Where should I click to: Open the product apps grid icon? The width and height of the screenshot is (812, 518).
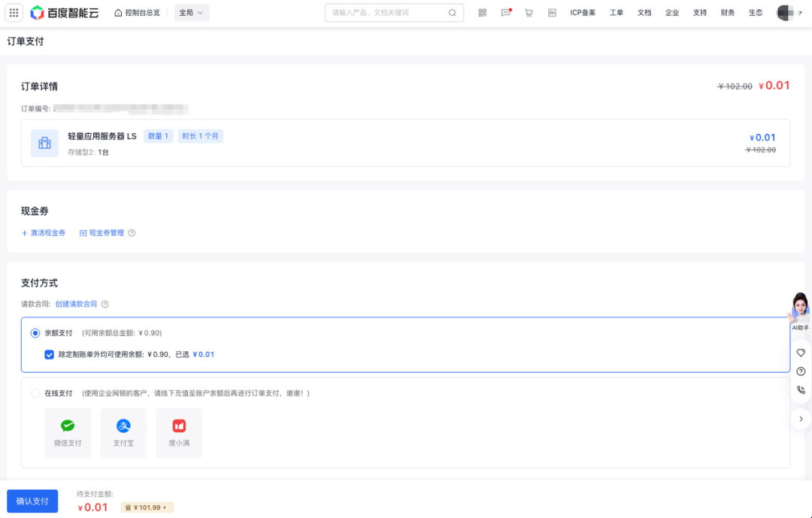tap(14, 12)
